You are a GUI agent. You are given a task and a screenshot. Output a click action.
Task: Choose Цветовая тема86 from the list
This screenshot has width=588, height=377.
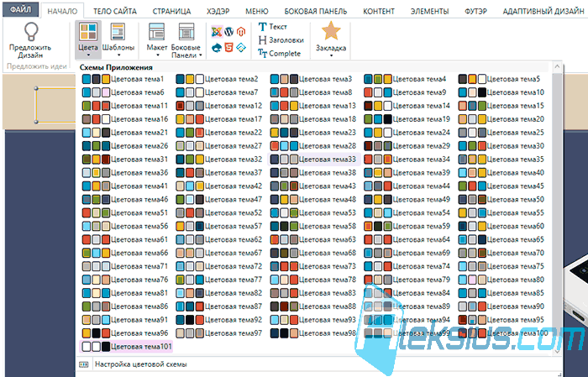[125, 306]
